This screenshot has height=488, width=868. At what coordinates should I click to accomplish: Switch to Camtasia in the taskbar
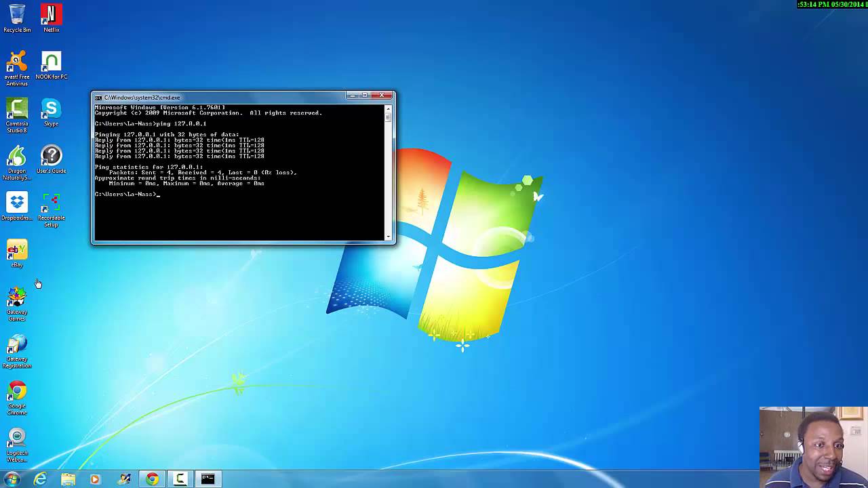tap(180, 479)
